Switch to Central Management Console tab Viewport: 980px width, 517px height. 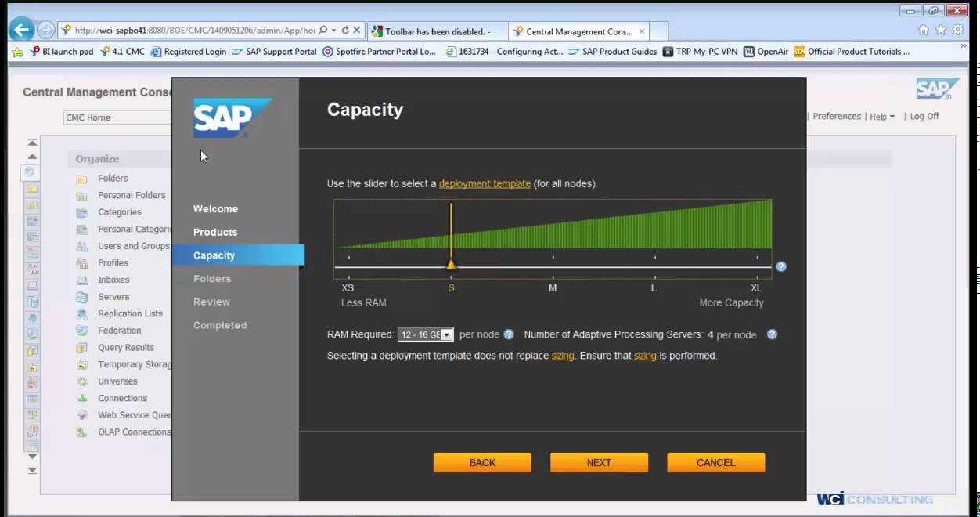(x=578, y=31)
